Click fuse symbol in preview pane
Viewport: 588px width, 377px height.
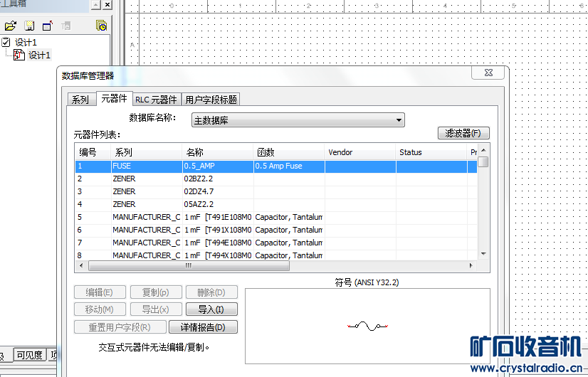click(367, 326)
